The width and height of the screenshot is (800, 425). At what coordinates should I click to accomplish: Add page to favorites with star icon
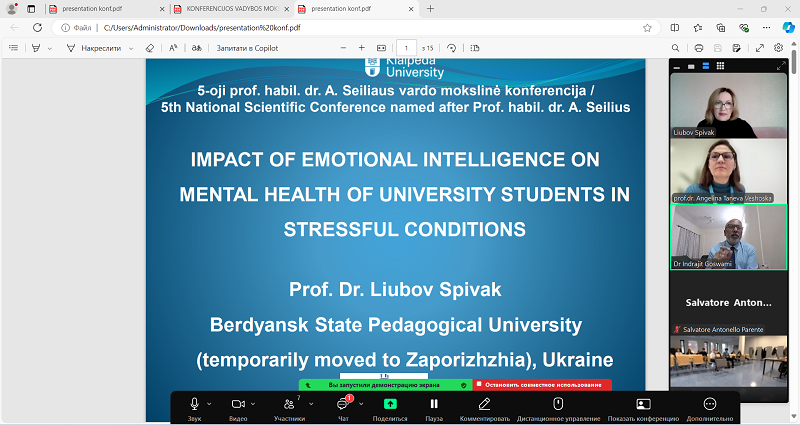click(x=647, y=28)
